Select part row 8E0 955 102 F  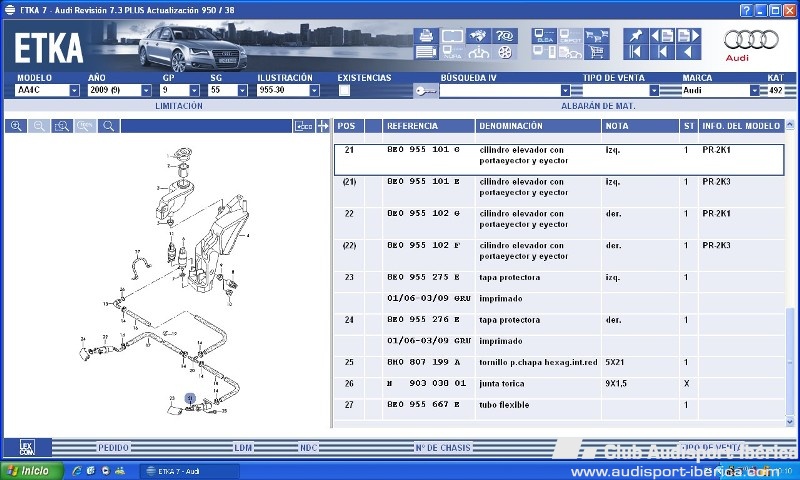[559, 255]
